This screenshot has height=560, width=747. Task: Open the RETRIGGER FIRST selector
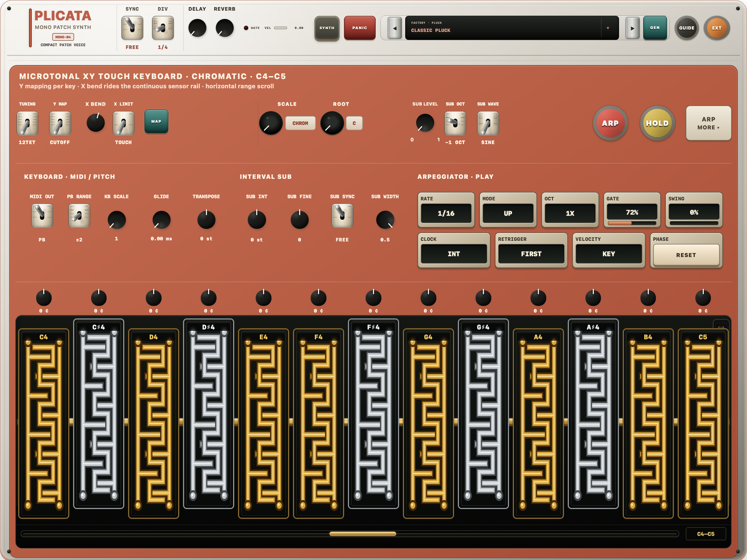[531, 254]
